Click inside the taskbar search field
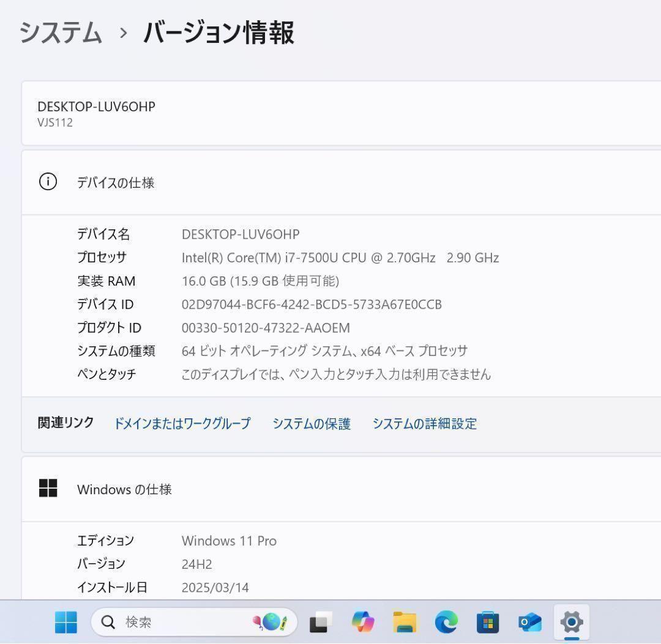Viewport: 661px width, 644px height. coord(184,621)
